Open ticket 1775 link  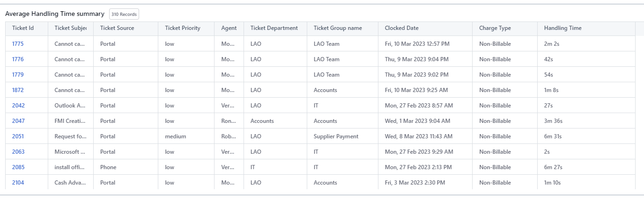(x=18, y=44)
